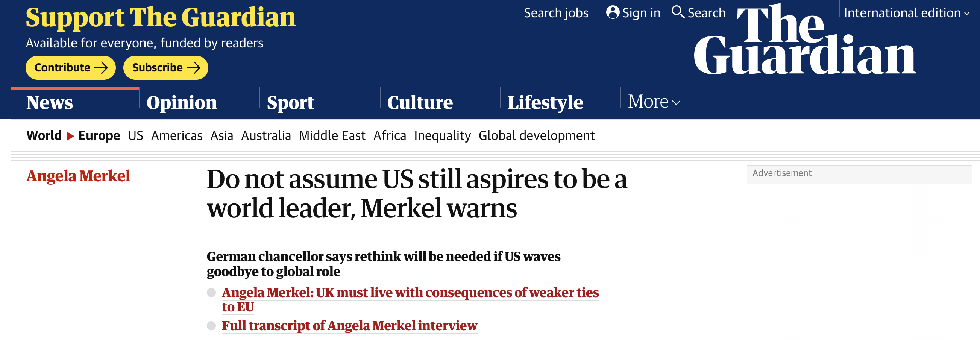
Task: Open the full Merkel interview transcript link
Action: [x=349, y=326]
